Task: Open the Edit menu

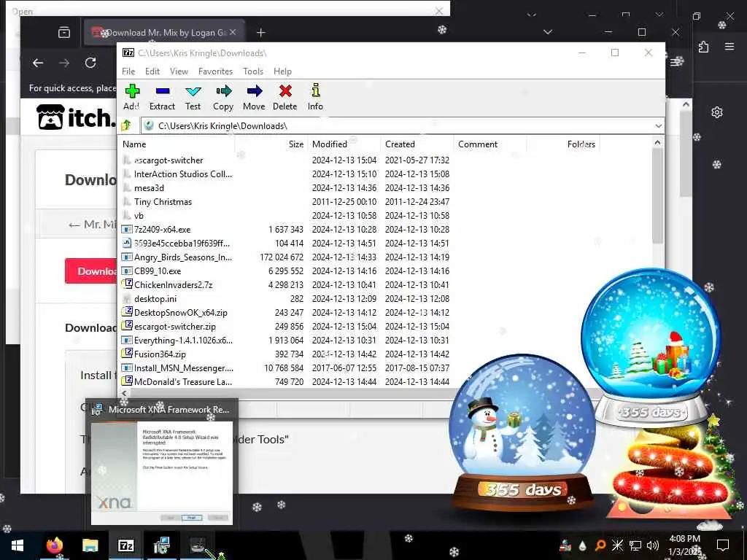Action: coord(152,71)
